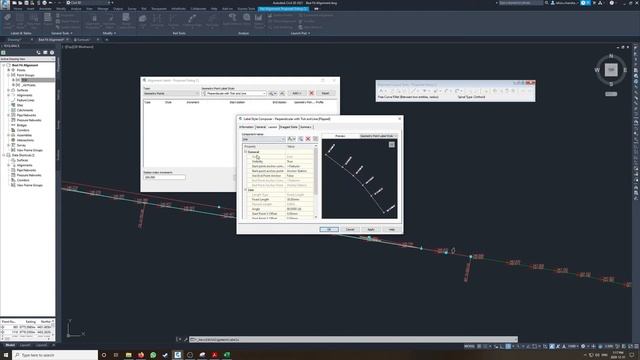Click the help icon in Toolspace toolbar

coord(52,53)
